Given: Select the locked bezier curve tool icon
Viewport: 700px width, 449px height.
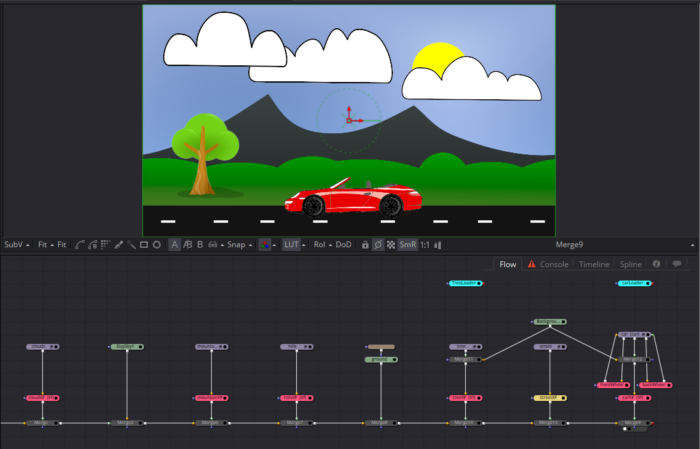Looking at the screenshot, I should (x=93, y=245).
